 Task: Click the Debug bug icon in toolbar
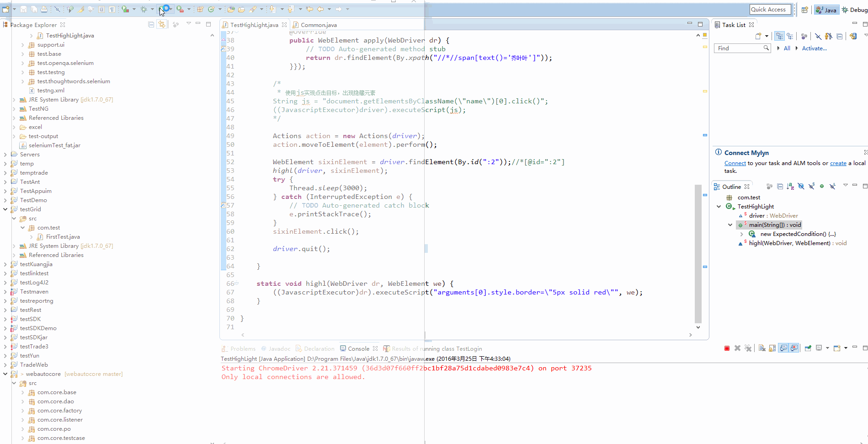pyautogui.click(x=144, y=9)
